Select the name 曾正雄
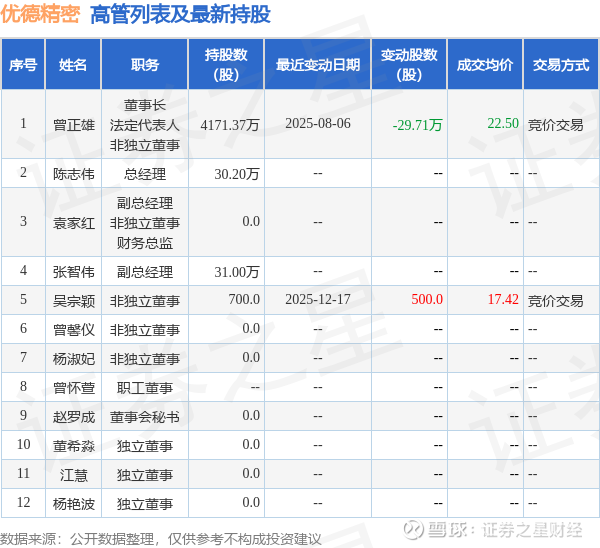Image resolution: width=600 pixels, height=548 pixels. tap(73, 125)
